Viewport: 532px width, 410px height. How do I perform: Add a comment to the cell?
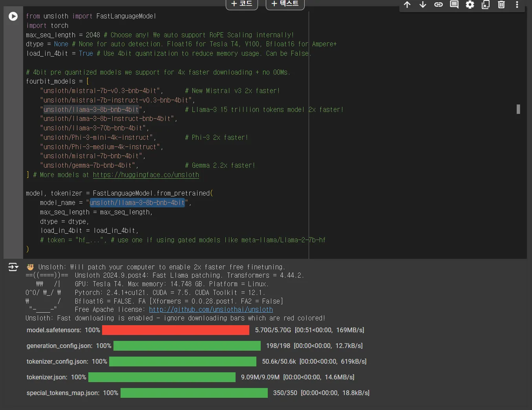click(x=454, y=5)
